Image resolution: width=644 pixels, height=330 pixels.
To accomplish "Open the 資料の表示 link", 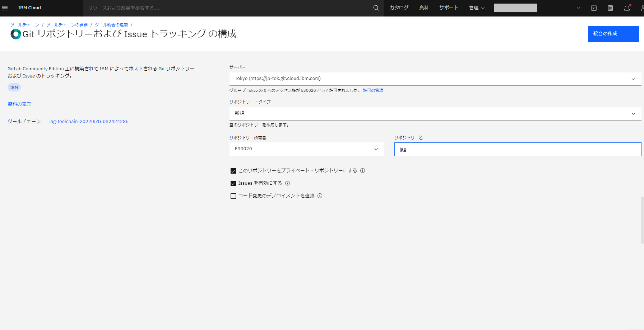I will coord(19,104).
